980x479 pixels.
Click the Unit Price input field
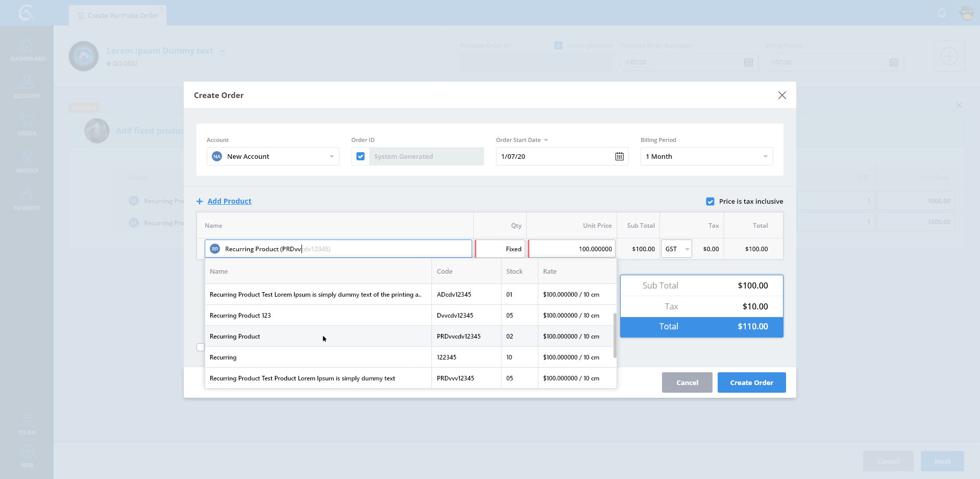coord(572,249)
